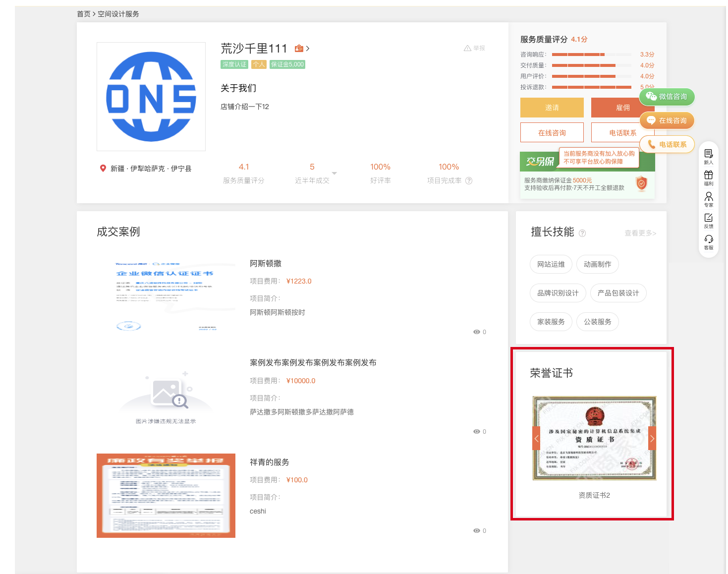Click the 空间设计服务 breadcrumb link
This screenshot has height=574, width=728.
(118, 14)
